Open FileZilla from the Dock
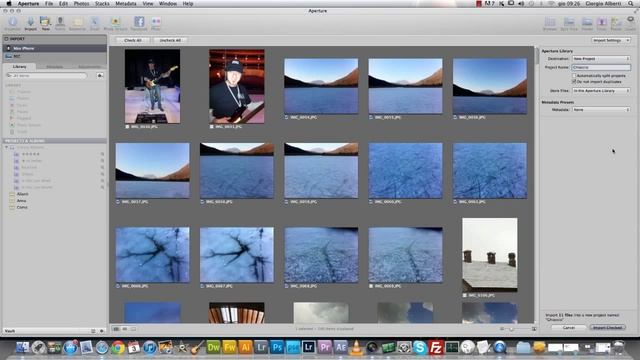 coord(436,347)
